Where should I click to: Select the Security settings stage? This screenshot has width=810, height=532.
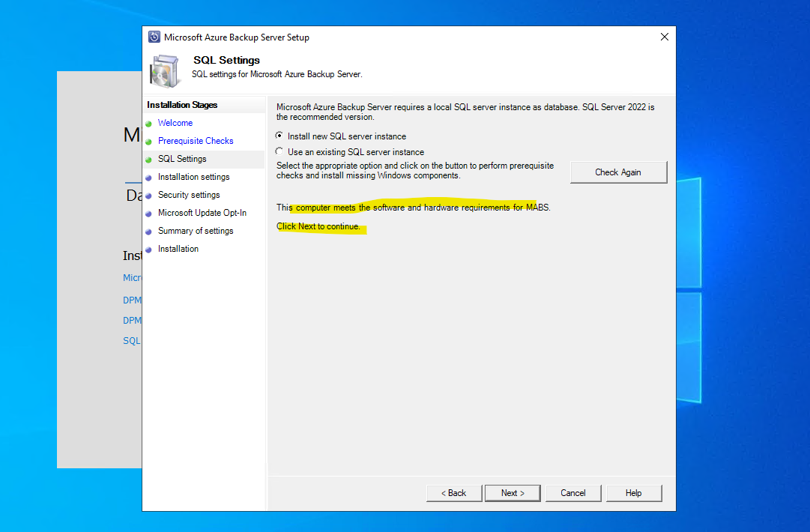189,195
